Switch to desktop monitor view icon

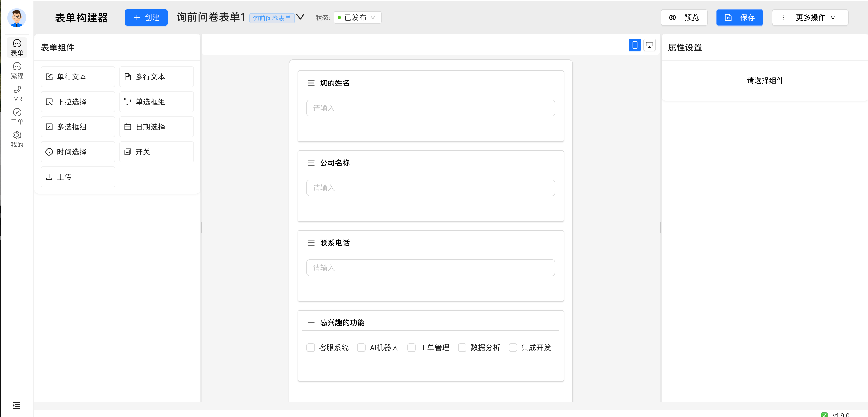coord(649,45)
